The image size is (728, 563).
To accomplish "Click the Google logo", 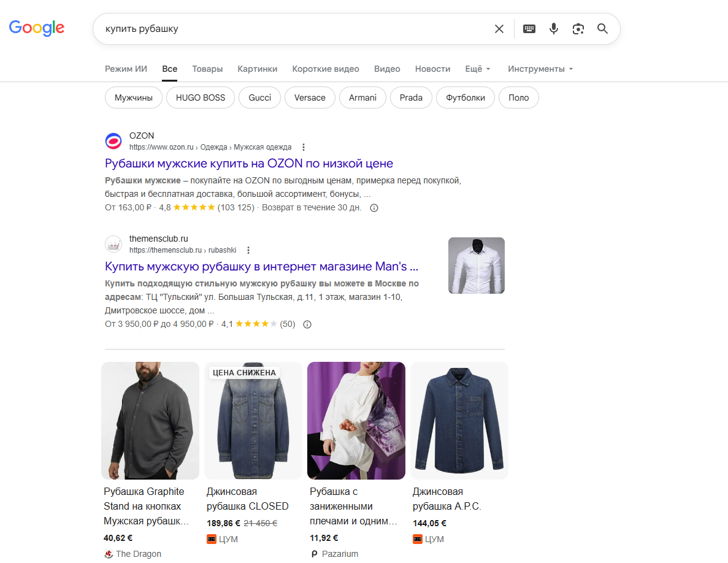I will point(37,28).
